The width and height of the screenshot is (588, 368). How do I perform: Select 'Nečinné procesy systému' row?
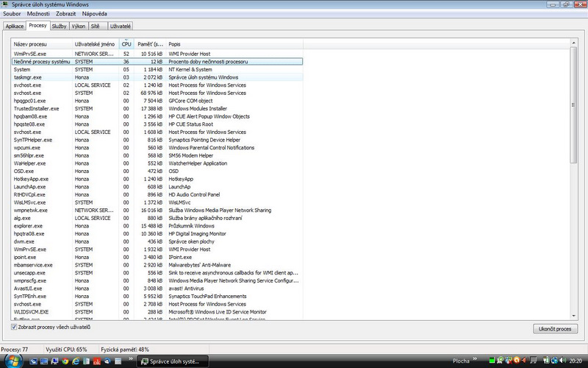(157, 62)
